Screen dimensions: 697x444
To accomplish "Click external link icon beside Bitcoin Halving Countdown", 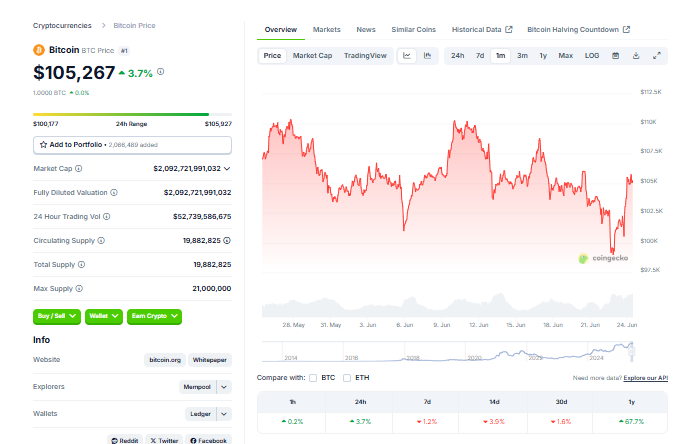I will [x=626, y=29].
